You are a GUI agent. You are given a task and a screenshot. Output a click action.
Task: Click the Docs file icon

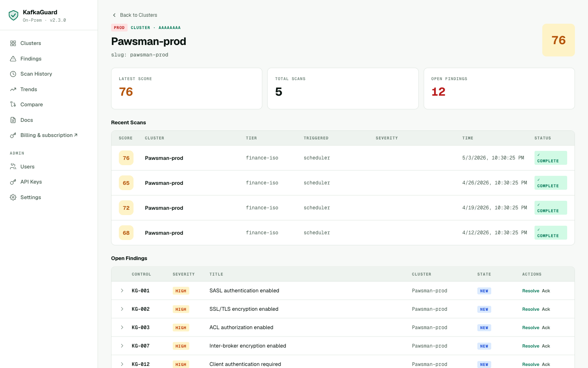pos(13,120)
